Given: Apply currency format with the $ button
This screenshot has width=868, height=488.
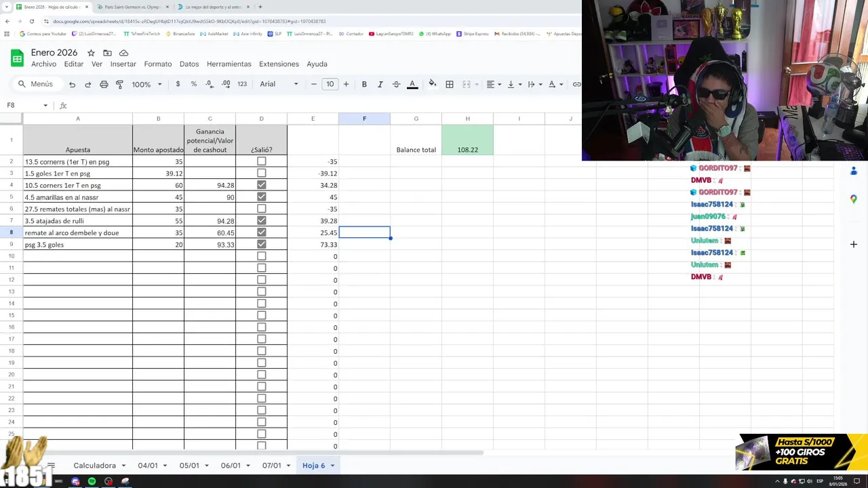Looking at the screenshot, I should pyautogui.click(x=178, y=84).
